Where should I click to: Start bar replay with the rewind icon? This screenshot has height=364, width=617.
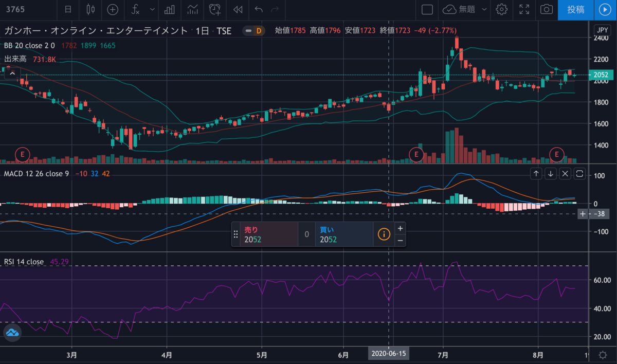[x=238, y=9]
